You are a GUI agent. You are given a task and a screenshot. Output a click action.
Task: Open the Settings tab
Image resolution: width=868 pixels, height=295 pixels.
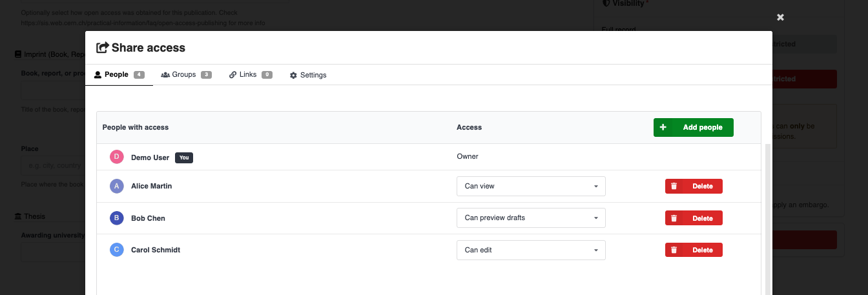pyautogui.click(x=308, y=75)
